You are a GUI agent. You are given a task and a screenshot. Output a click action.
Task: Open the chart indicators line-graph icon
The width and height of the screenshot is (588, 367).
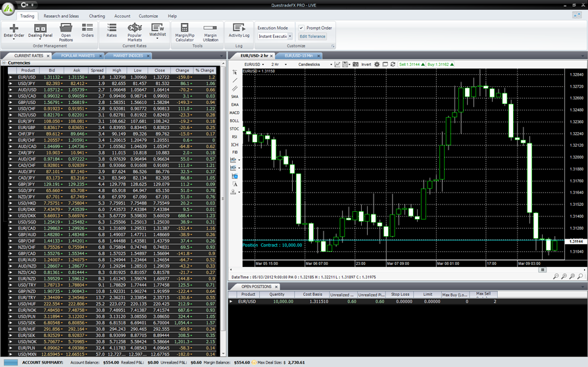click(x=337, y=64)
